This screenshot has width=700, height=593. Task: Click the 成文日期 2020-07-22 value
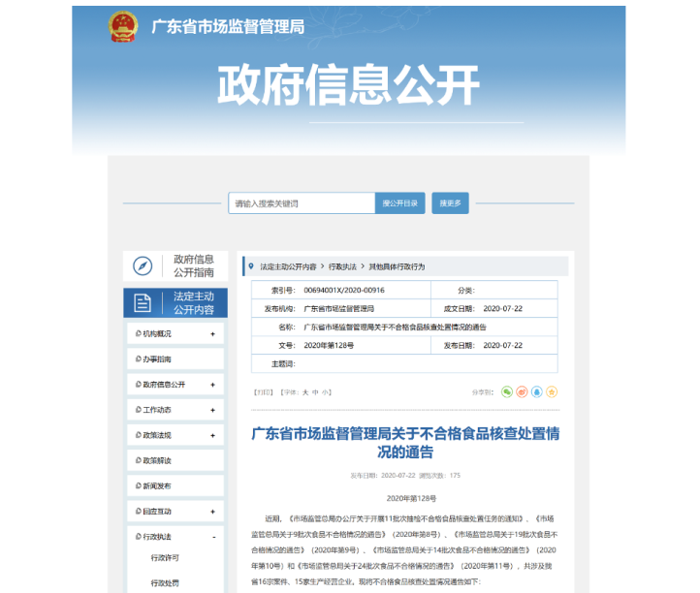(x=502, y=308)
